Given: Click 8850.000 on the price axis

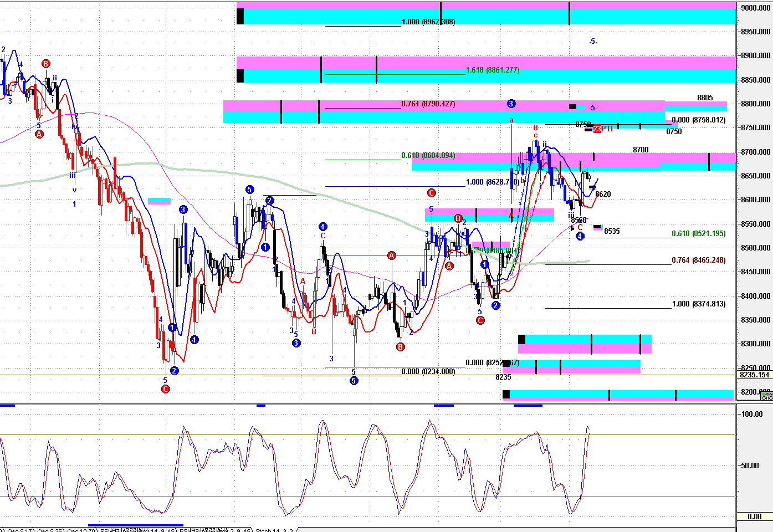Looking at the screenshot, I should pos(756,80).
